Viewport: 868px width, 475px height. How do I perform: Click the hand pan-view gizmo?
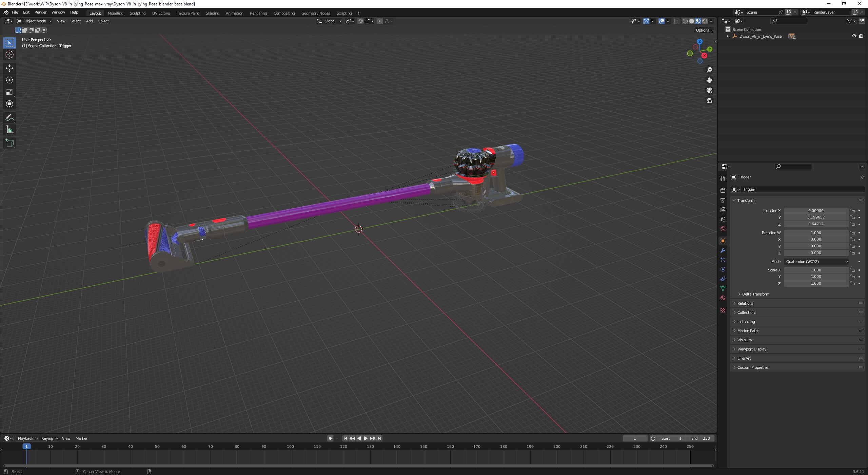[x=709, y=80]
